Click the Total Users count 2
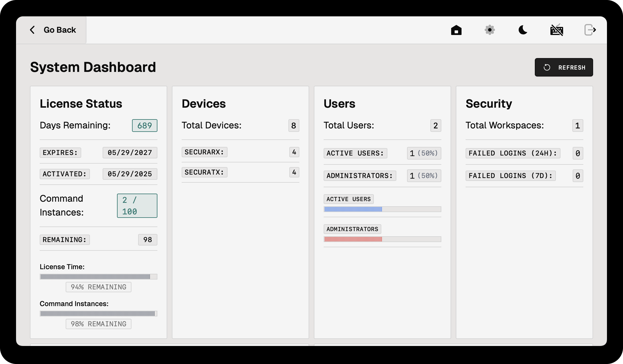Image resolution: width=623 pixels, height=364 pixels. pyautogui.click(x=436, y=126)
